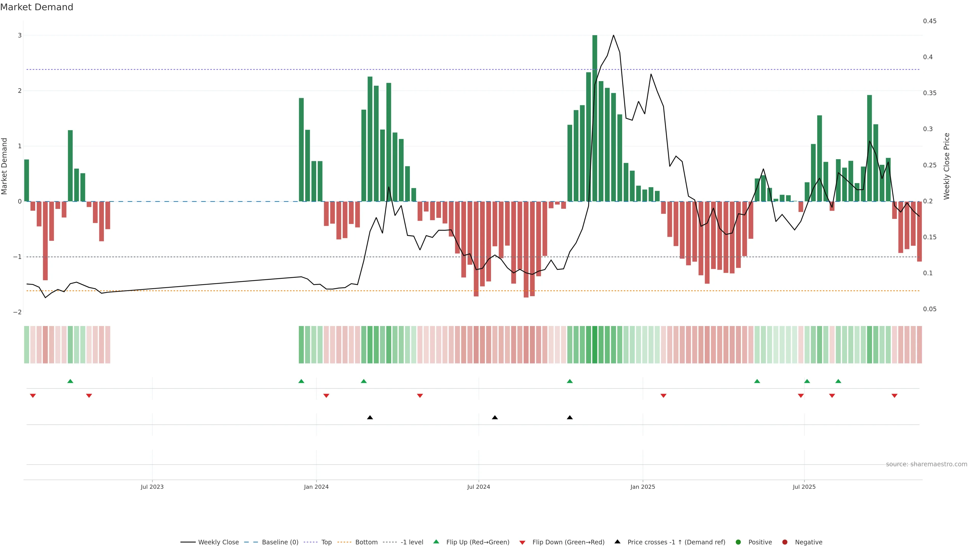Click the first black price-cross marker in early 2024
The width and height of the screenshot is (980, 551).
point(370,418)
